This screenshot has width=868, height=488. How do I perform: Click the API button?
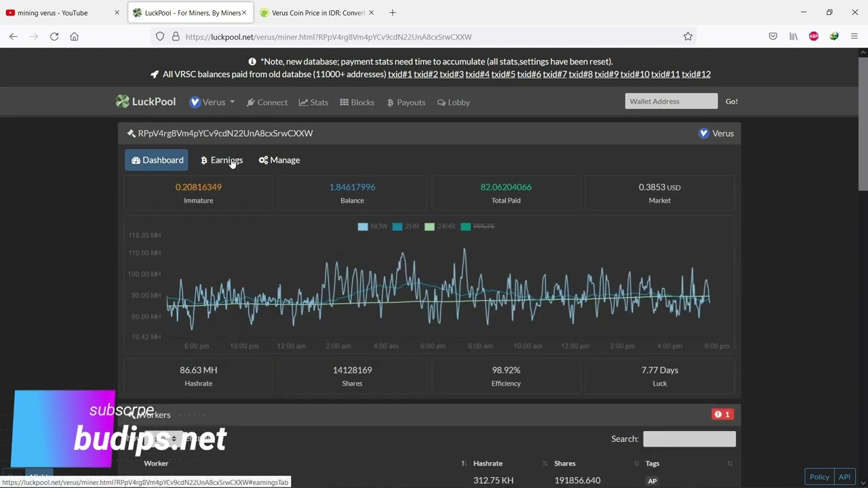[x=844, y=476]
